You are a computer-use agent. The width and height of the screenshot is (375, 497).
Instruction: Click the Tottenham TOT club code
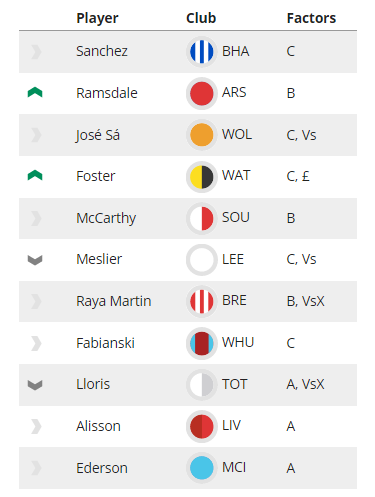coord(235,384)
